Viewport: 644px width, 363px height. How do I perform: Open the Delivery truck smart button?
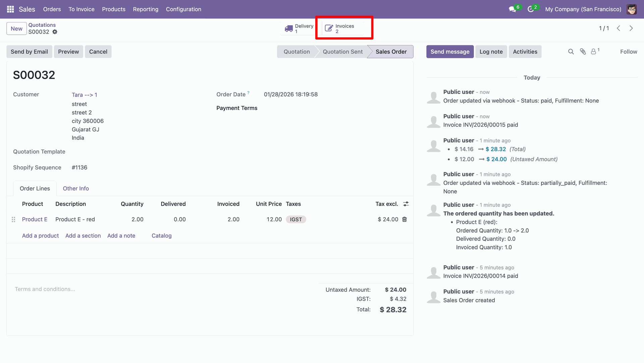299,28
